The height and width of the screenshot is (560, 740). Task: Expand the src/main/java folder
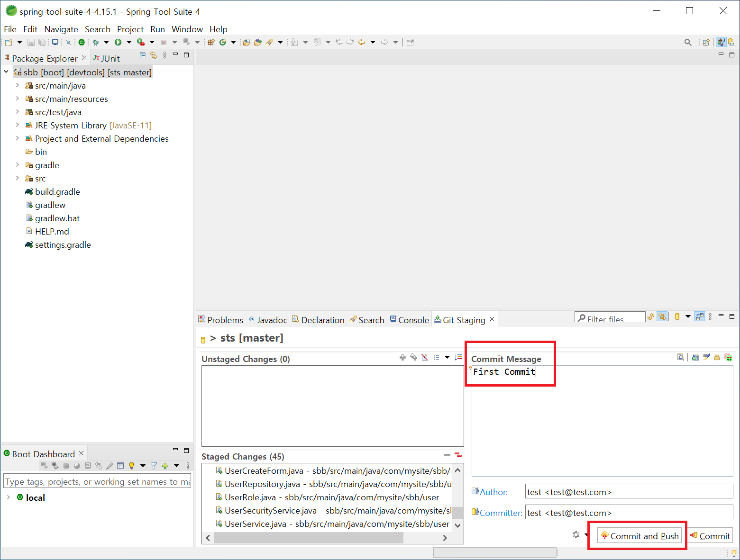point(18,85)
